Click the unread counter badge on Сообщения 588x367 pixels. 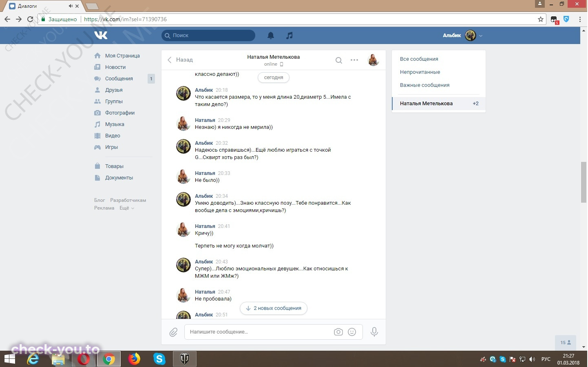(151, 79)
